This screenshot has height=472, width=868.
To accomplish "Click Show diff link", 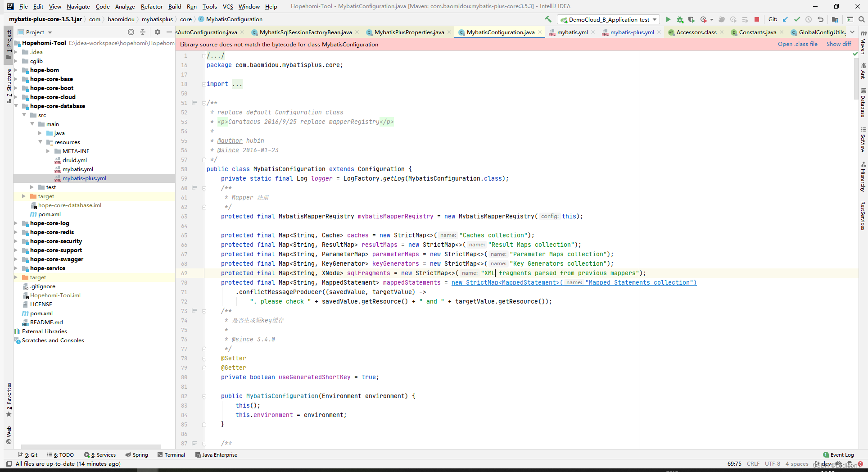I will pos(839,44).
